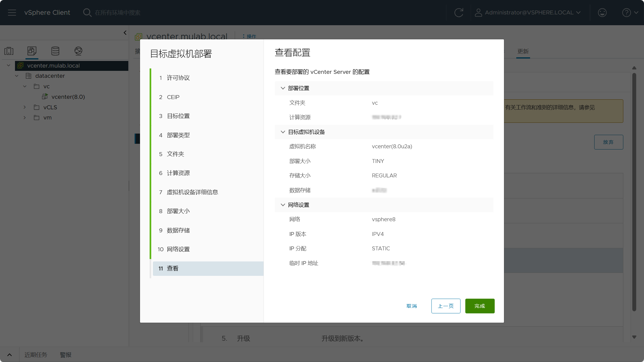644x362 pixels.
Task: Open the hamburger main menu
Action: pyautogui.click(x=12, y=13)
